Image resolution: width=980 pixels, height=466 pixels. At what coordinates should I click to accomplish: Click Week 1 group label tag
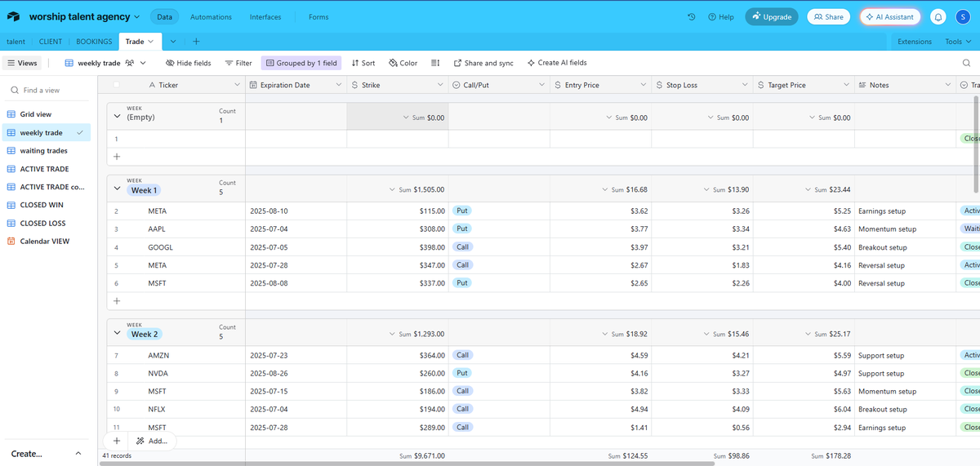(x=144, y=191)
